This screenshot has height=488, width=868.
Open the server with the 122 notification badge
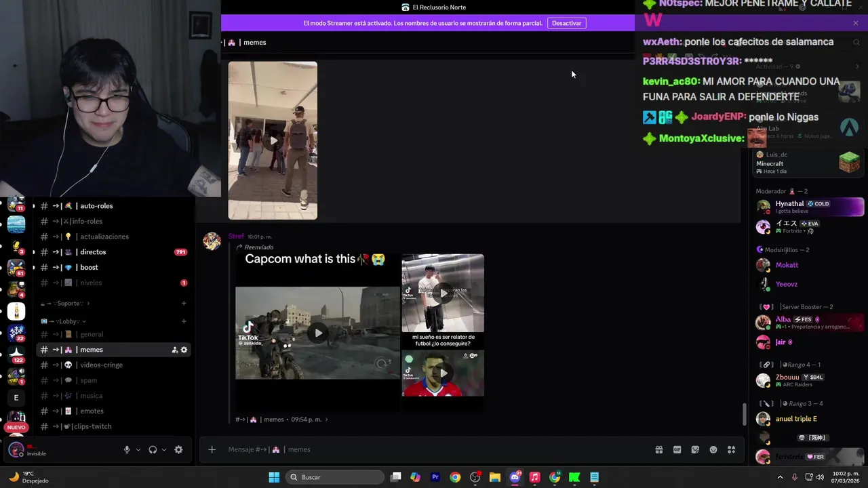pyautogui.click(x=16, y=353)
